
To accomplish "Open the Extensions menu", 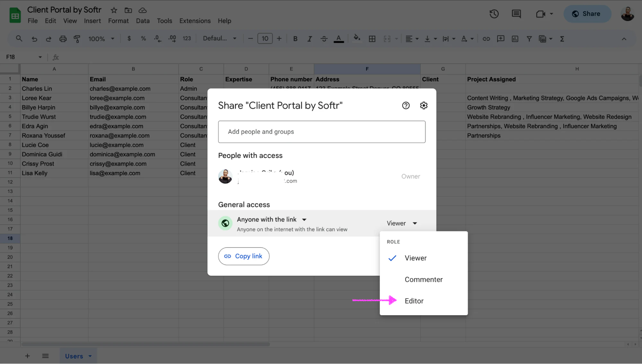I will 195,21.
